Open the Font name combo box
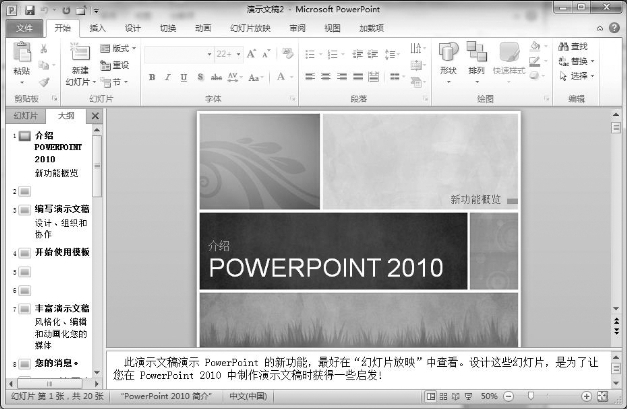The height and width of the screenshot is (409, 627). coord(179,54)
